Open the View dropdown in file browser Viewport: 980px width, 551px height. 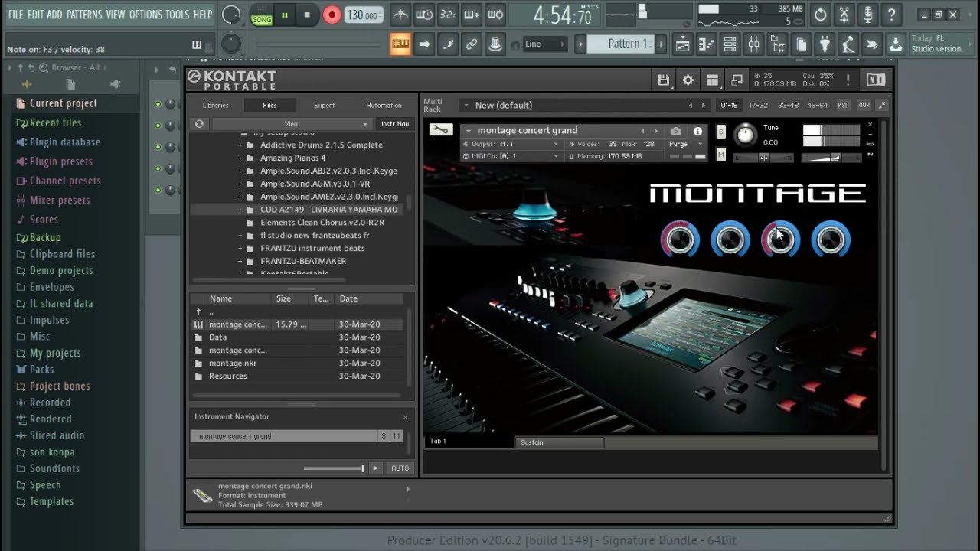(292, 123)
